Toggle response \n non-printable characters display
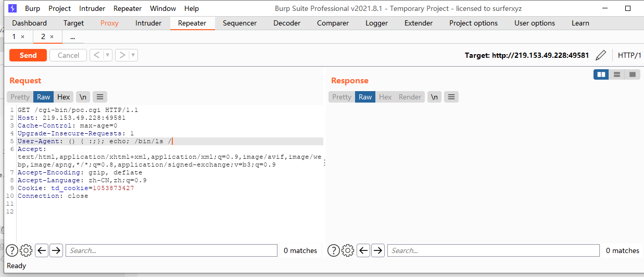The width and height of the screenshot is (644, 277). 434,97
